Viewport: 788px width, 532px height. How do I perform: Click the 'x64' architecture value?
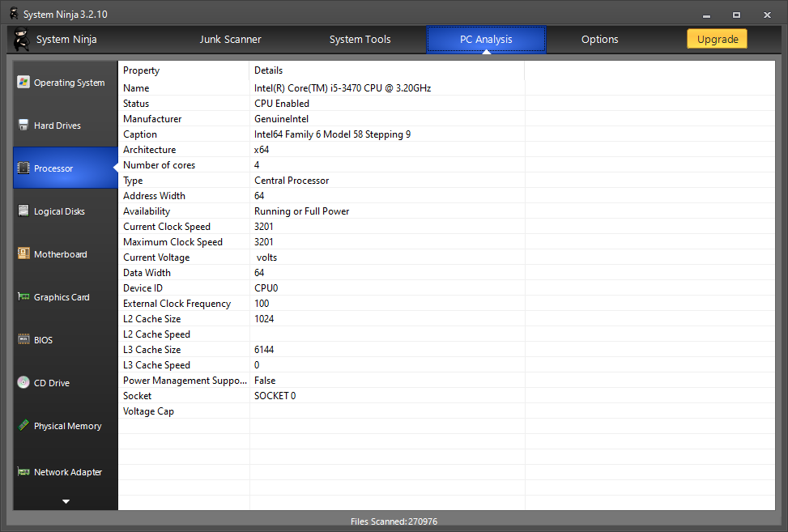pos(262,150)
